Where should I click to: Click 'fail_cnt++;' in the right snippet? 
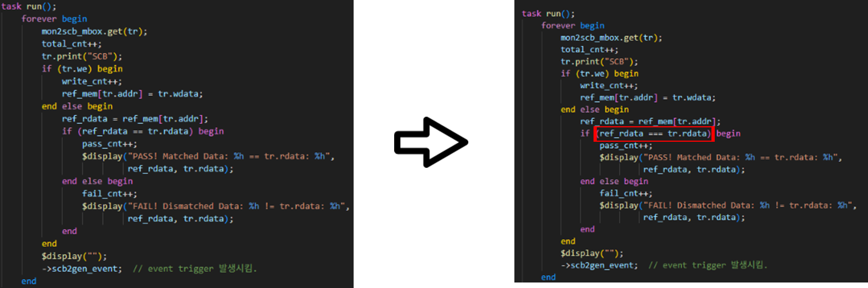(x=626, y=193)
